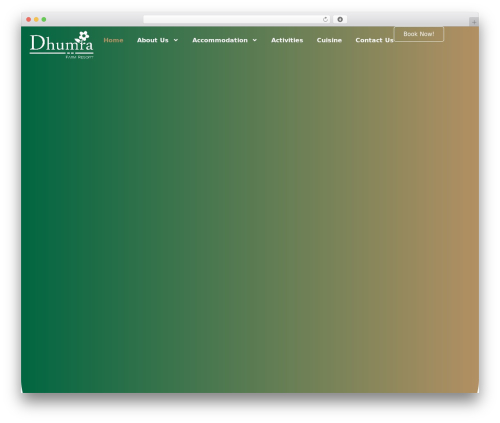500x423 pixels.
Task: Click the Book Now! button
Action: [x=419, y=34]
